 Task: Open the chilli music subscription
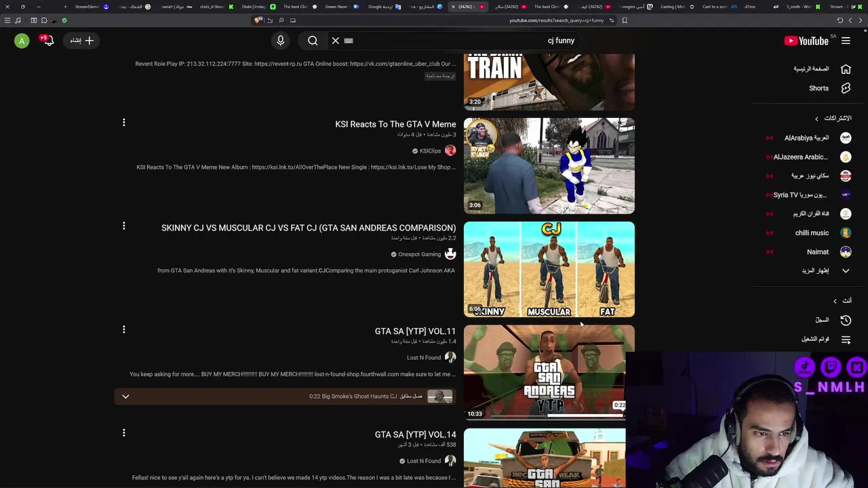pos(807,232)
